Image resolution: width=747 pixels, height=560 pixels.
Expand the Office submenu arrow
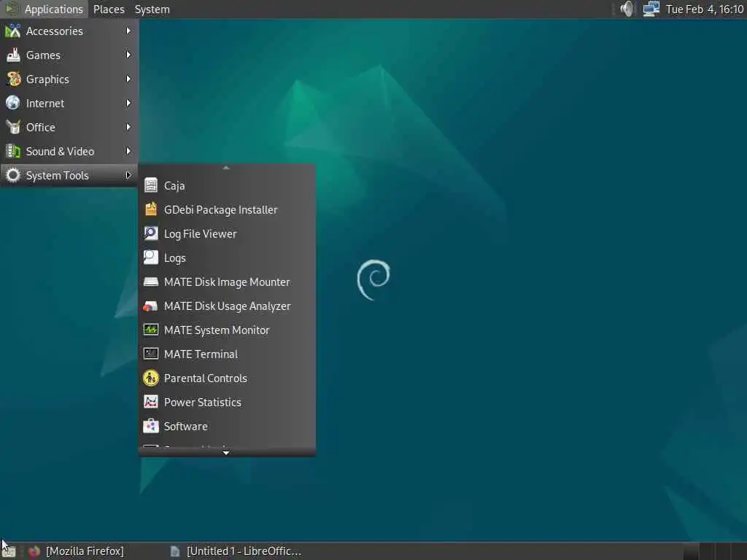[128, 127]
